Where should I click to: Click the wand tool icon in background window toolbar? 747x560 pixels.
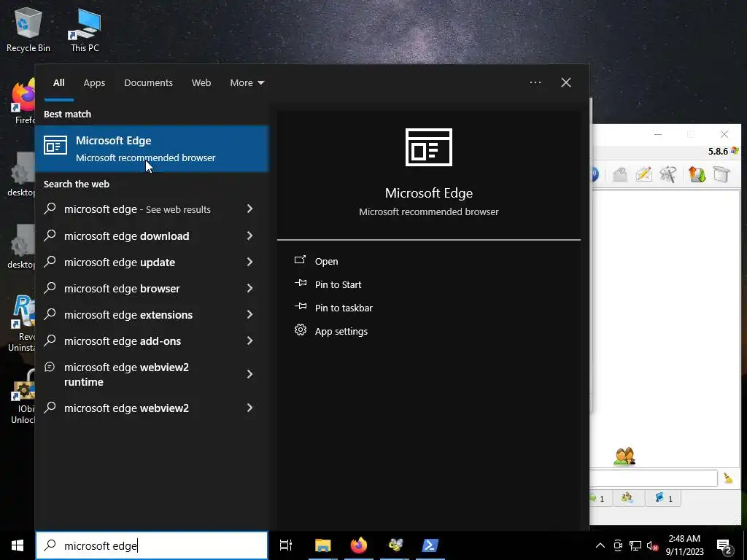[668, 174]
